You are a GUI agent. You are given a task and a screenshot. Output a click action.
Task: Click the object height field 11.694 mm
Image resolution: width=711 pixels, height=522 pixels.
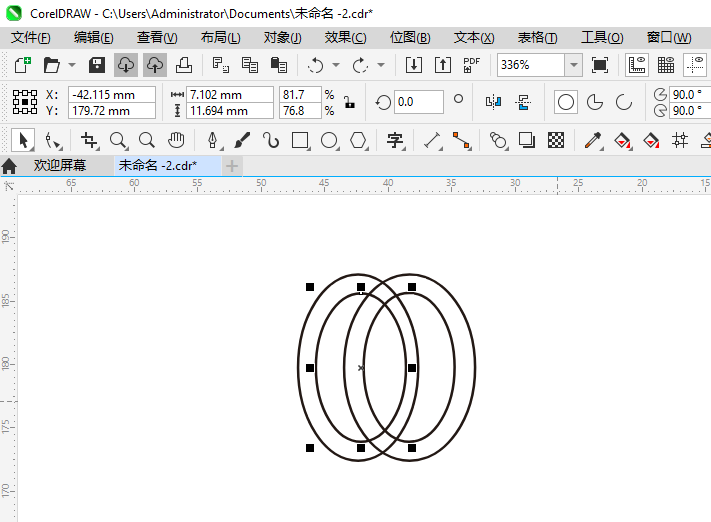click(x=230, y=111)
